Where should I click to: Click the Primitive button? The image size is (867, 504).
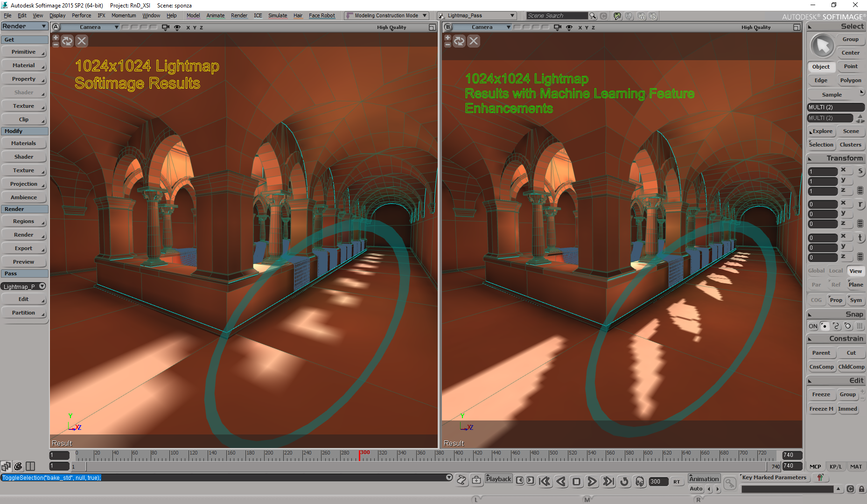(x=24, y=52)
